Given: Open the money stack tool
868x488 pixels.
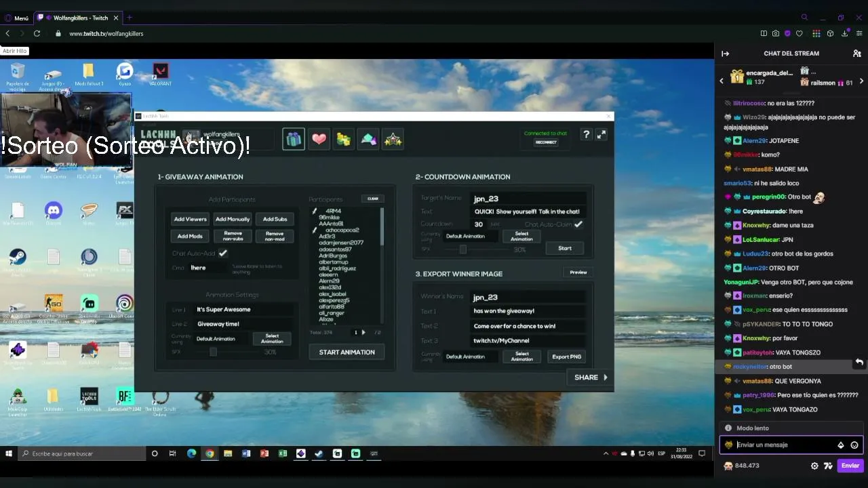Looking at the screenshot, I should (x=344, y=139).
